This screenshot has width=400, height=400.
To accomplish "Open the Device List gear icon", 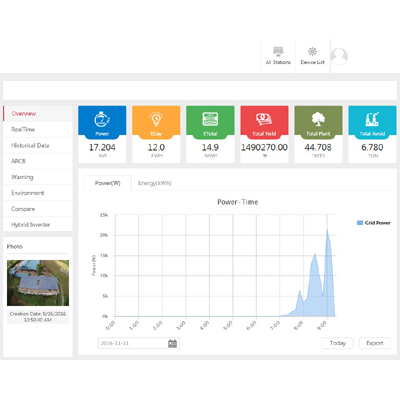I will (312, 51).
